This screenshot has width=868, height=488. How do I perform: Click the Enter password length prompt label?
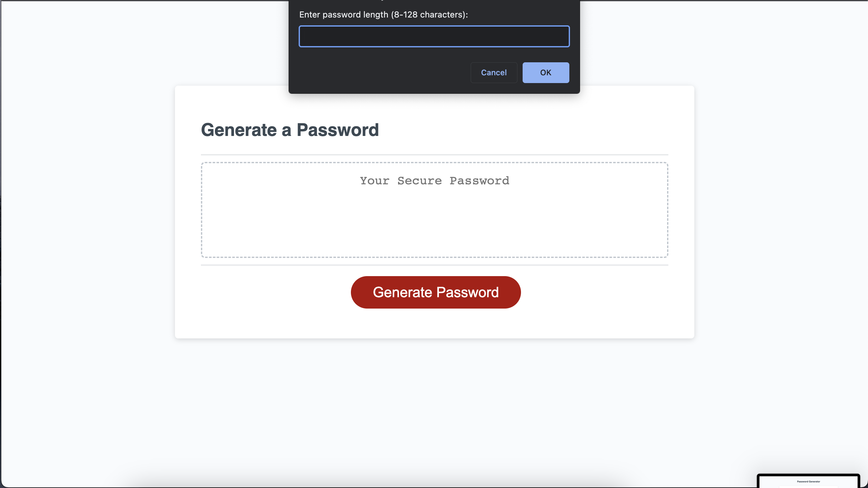click(383, 15)
